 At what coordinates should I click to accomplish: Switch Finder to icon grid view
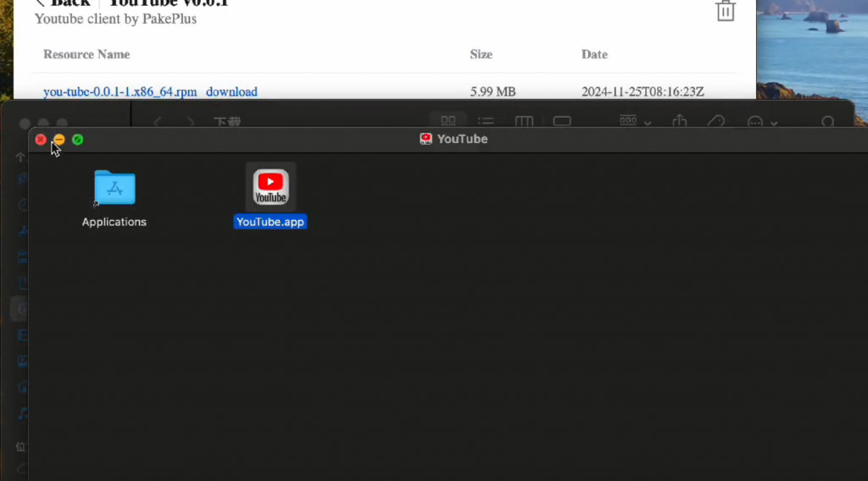(x=448, y=122)
